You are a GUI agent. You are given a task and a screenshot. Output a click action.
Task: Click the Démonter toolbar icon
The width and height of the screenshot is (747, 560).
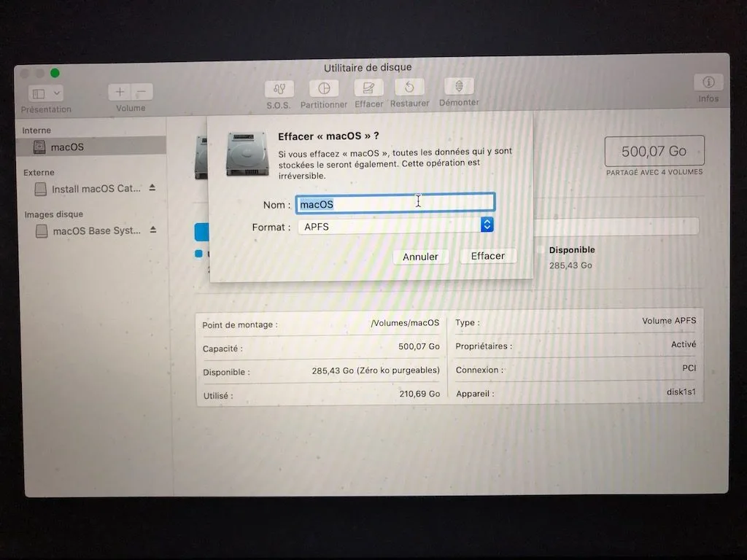click(x=459, y=86)
